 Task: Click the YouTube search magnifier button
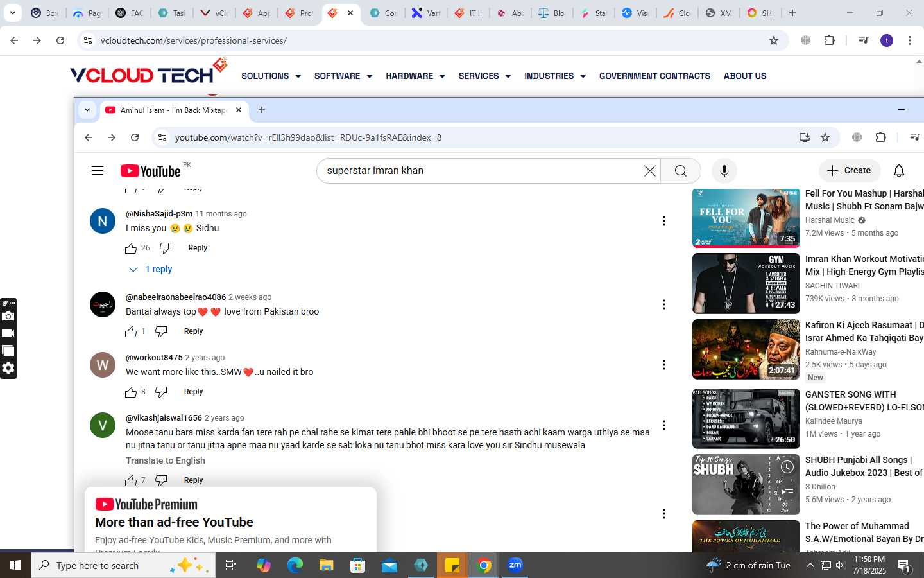point(681,171)
